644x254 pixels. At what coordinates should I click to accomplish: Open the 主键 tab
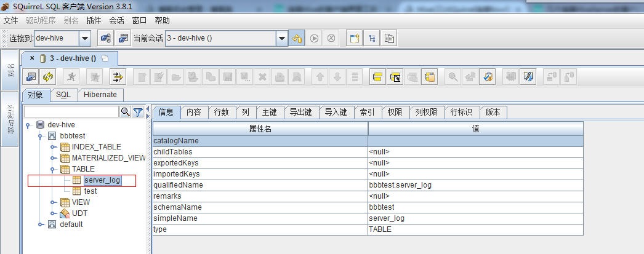[x=270, y=113]
